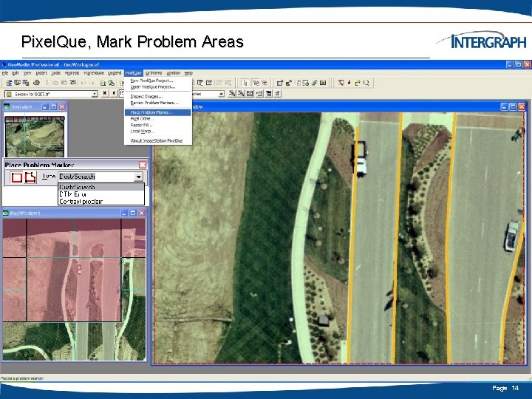Click the magnifier icon at toolbar's far right

tap(366, 83)
